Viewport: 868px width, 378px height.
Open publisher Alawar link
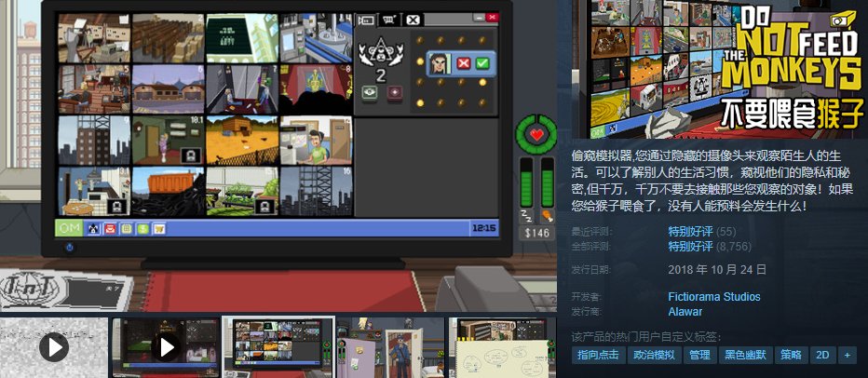pyautogui.click(x=685, y=312)
